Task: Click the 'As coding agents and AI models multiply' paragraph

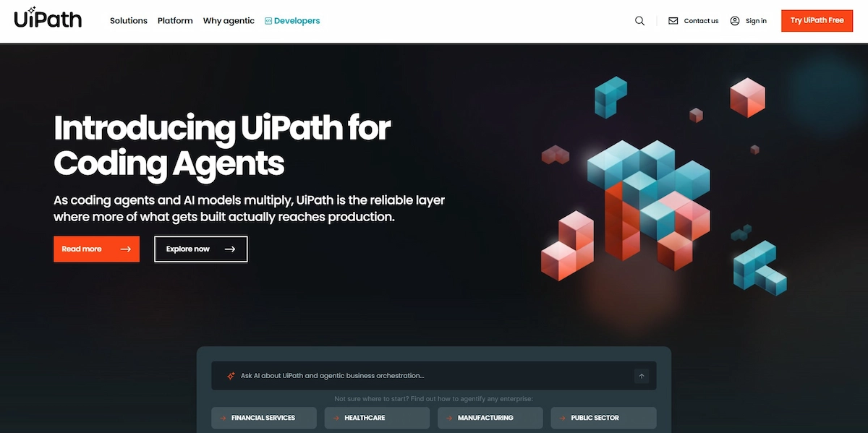Action: coord(249,208)
